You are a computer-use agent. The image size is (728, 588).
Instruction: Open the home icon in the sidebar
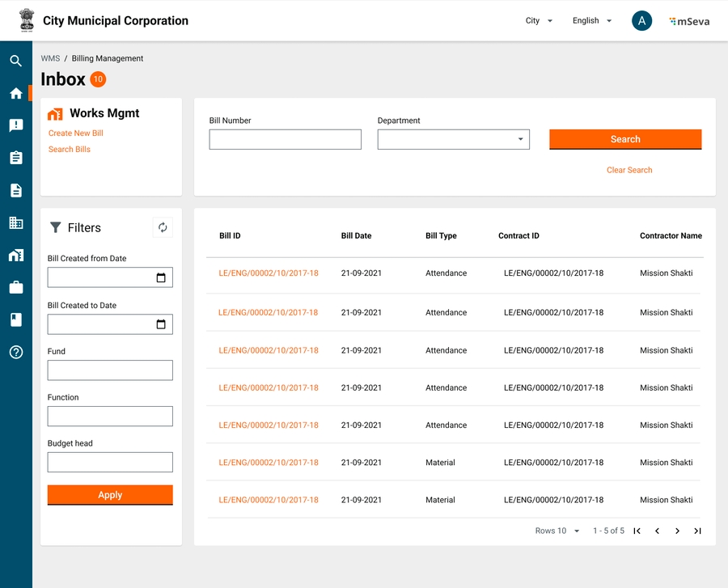[16, 93]
